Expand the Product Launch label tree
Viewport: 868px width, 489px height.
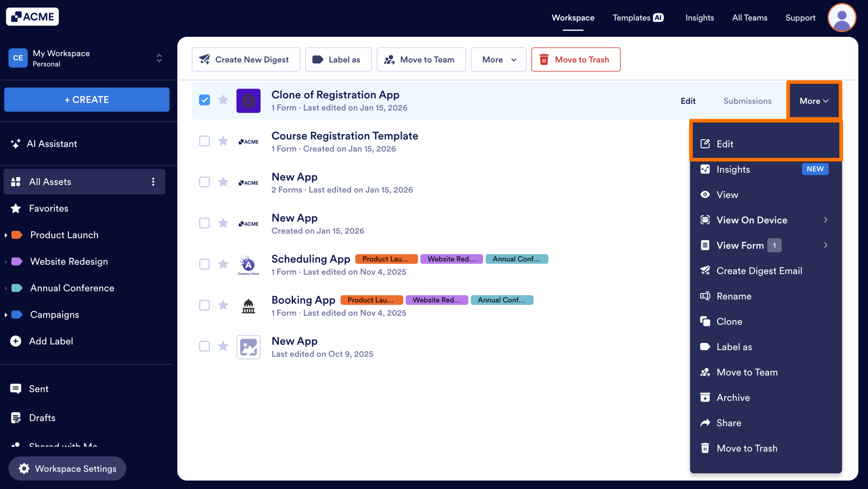click(x=6, y=235)
